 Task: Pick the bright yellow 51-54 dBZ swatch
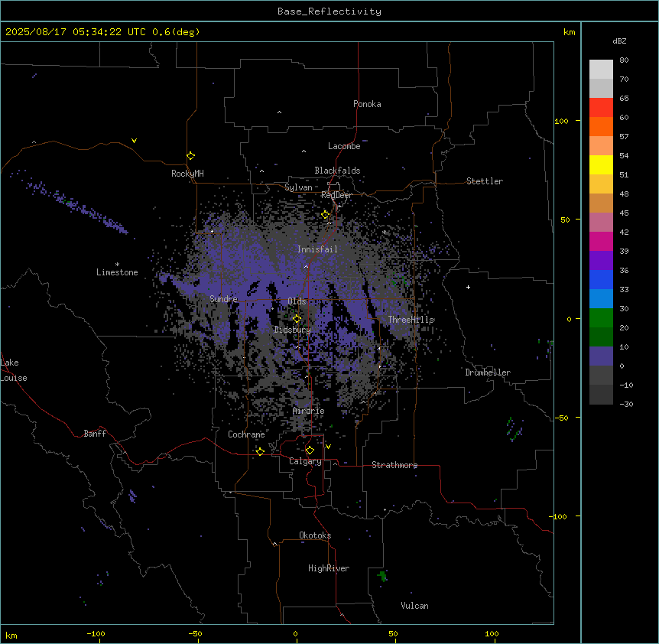[x=601, y=164]
